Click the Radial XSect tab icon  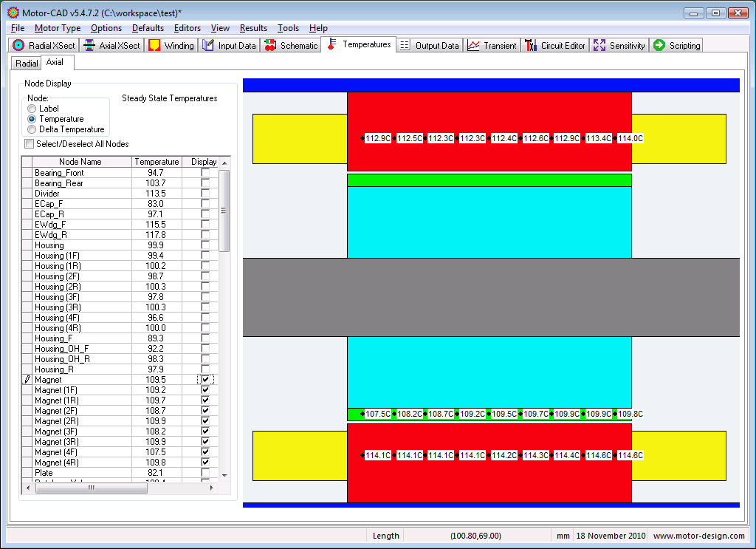coord(19,45)
